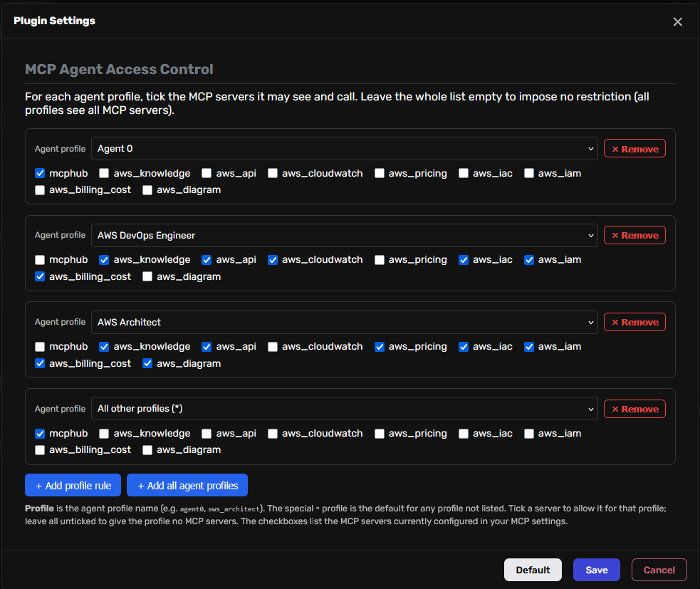Save the plugin settings
This screenshot has width=700, height=589.
[597, 570]
